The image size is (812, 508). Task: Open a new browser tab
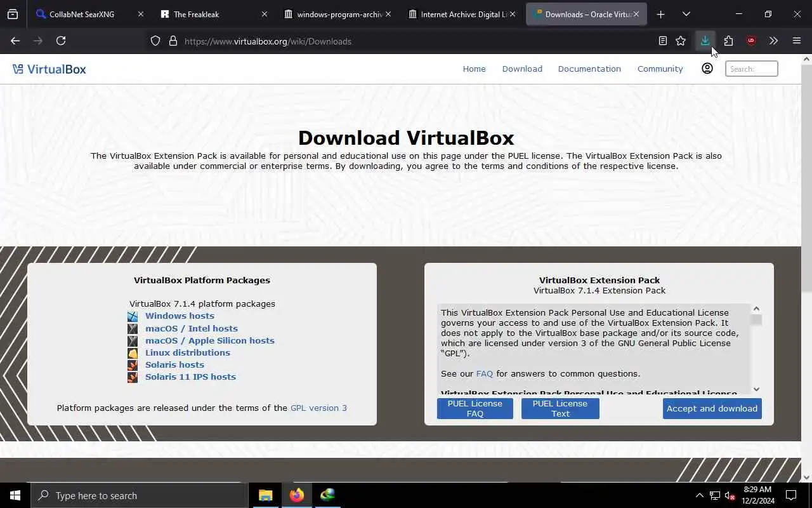pyautogui.click(x=660, y=14)
